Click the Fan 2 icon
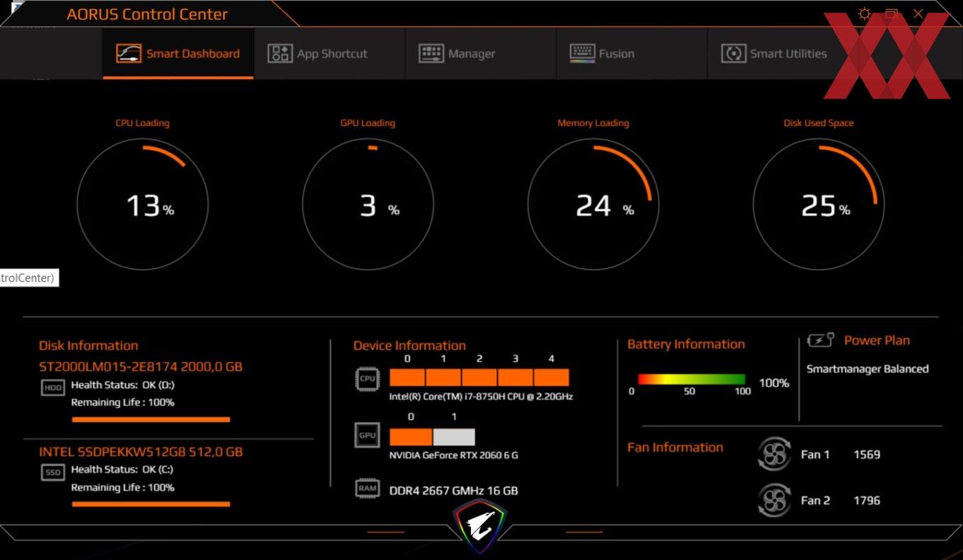This screenshot has height=560, width=963. click(x=774, y=501)
